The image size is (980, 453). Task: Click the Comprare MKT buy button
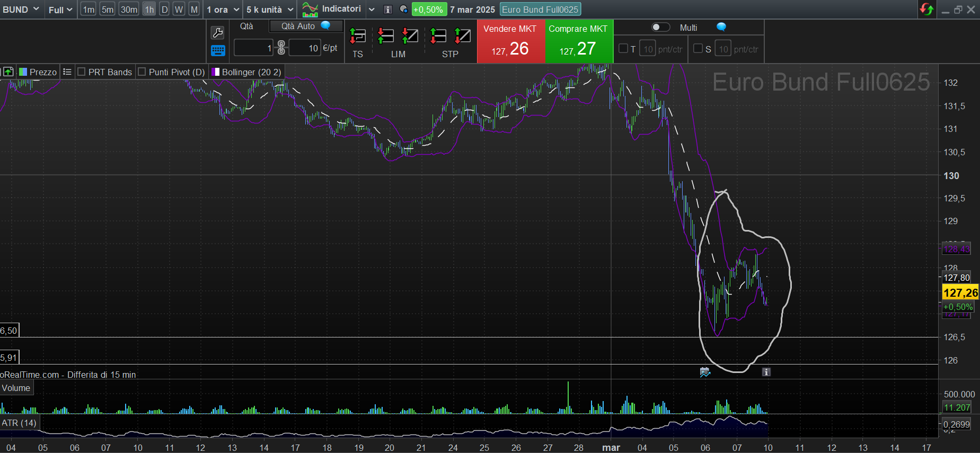[x=578, y=41]
